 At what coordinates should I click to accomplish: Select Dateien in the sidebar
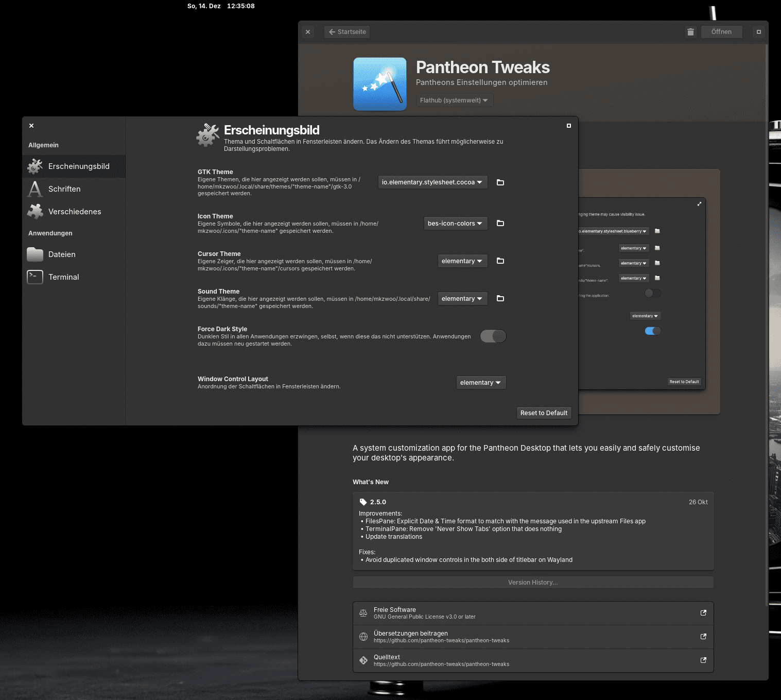[x=74, y=254]
